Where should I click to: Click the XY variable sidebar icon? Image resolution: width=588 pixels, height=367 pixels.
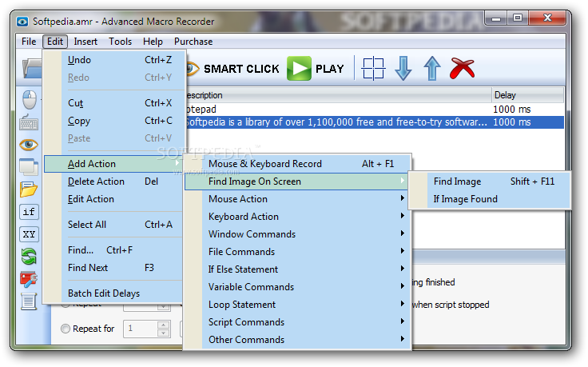pos(29,234)
